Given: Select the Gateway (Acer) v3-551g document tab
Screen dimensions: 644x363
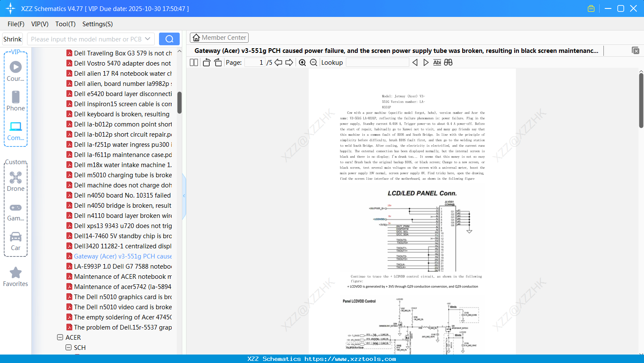Looking at the screenshot, I should tap(396, 51).
